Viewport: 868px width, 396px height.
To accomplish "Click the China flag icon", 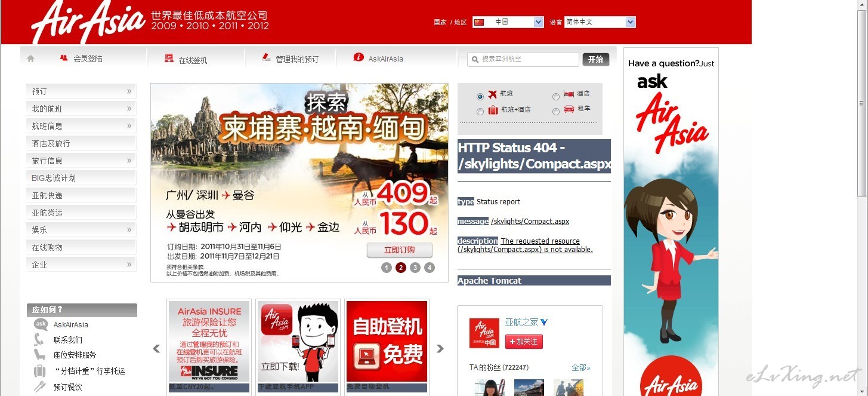I will (479, 22).
